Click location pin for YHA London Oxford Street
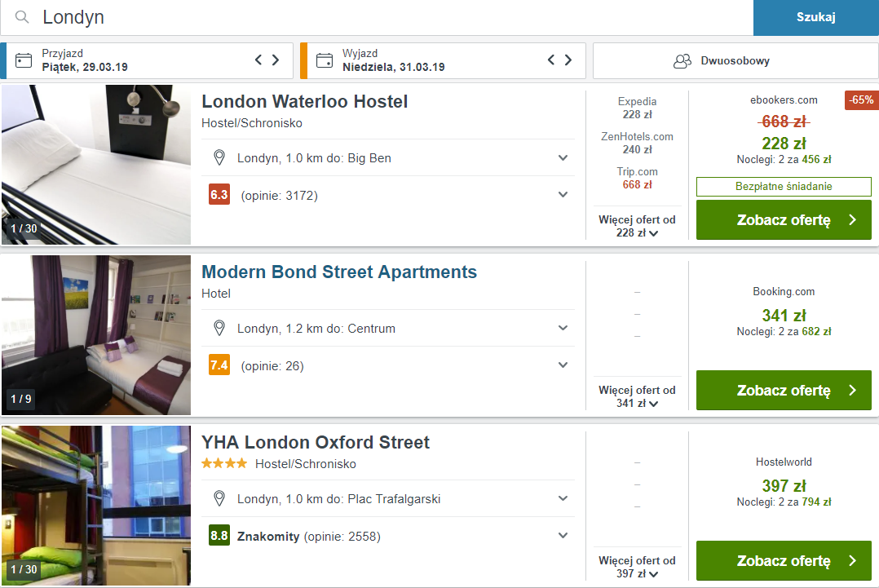The width and height of the screenshot is (879, 588). click(219, 498)
